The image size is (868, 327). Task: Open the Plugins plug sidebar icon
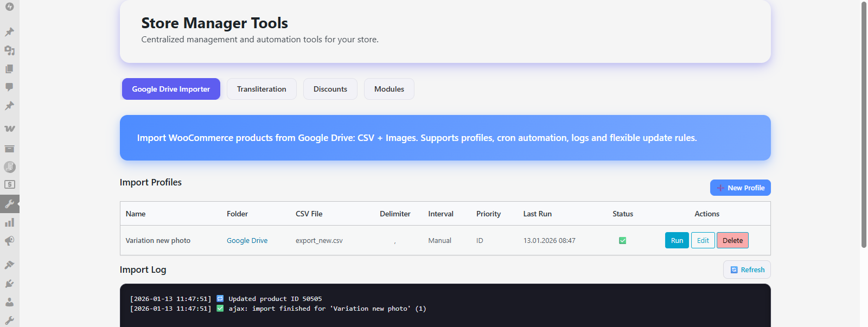[x=9, y=284]
